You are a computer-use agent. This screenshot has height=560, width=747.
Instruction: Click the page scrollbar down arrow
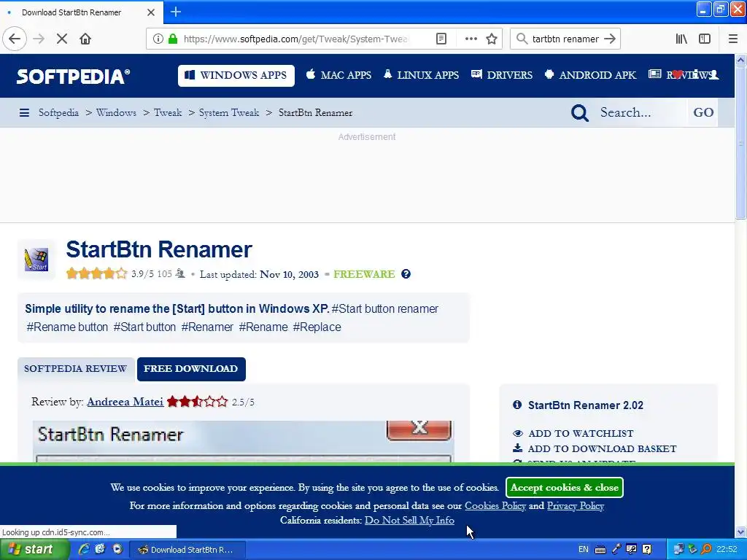[x=740, y=532]
